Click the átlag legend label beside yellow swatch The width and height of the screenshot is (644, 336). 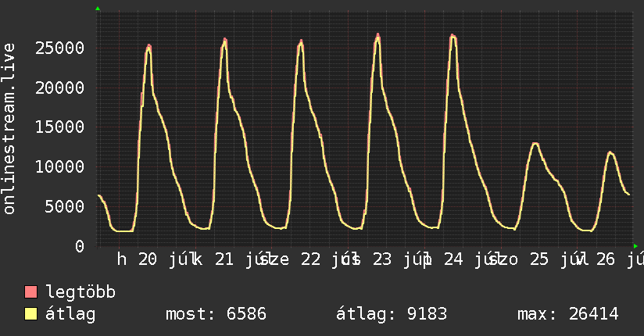coord(70,314)
